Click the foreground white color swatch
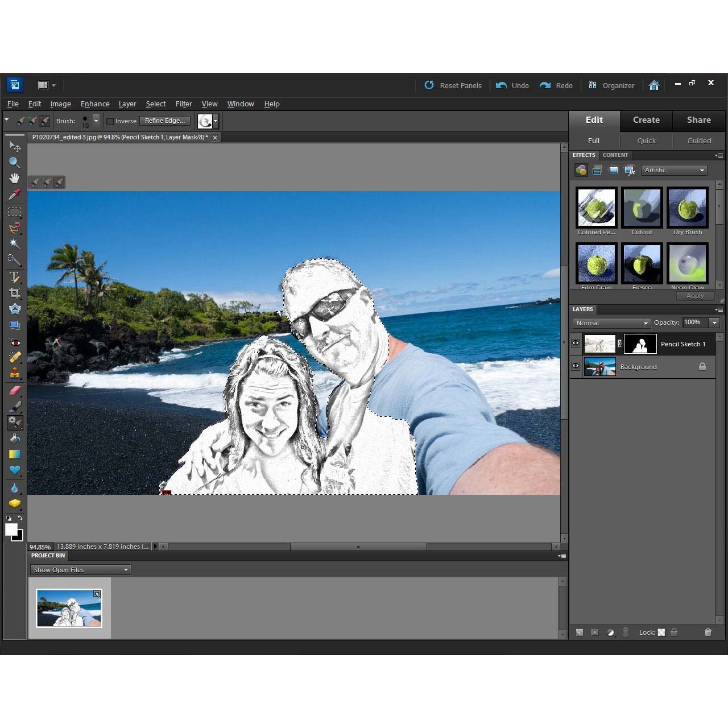This screenshot has width=728, height=728. 11,529
